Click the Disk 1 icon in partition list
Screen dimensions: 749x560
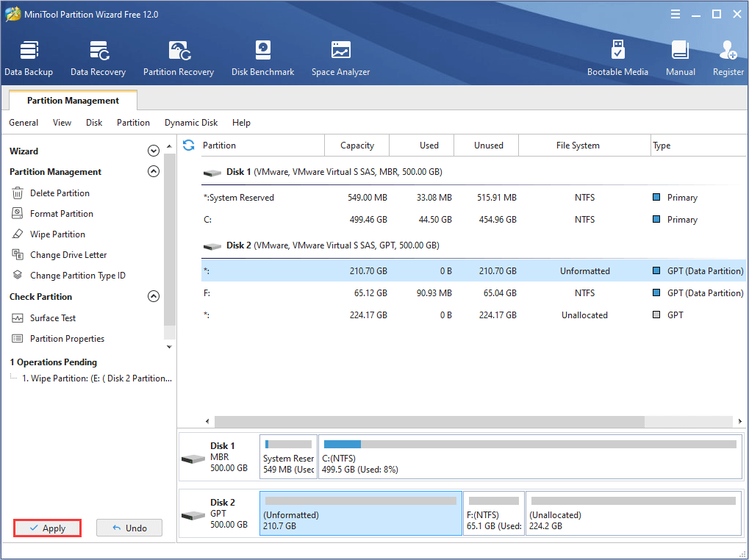212,173
